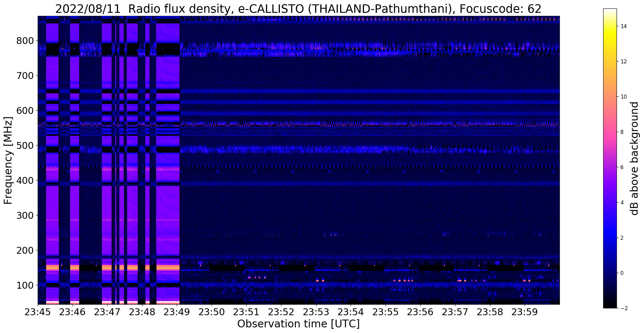The height and width of the screenshot is (333, 644).
Task: Click the 23:52 time tick label
Action: (281, 312)
